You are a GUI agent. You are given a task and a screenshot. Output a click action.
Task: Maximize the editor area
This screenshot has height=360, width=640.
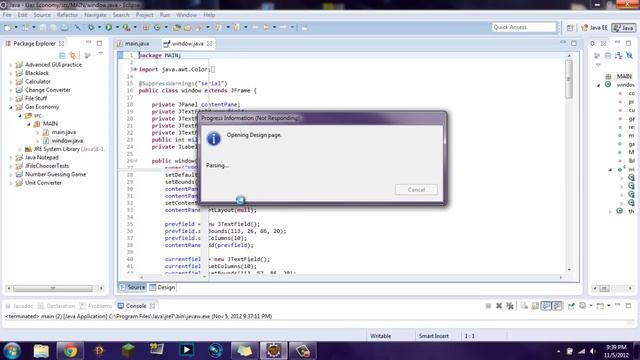tap(574, 43)
